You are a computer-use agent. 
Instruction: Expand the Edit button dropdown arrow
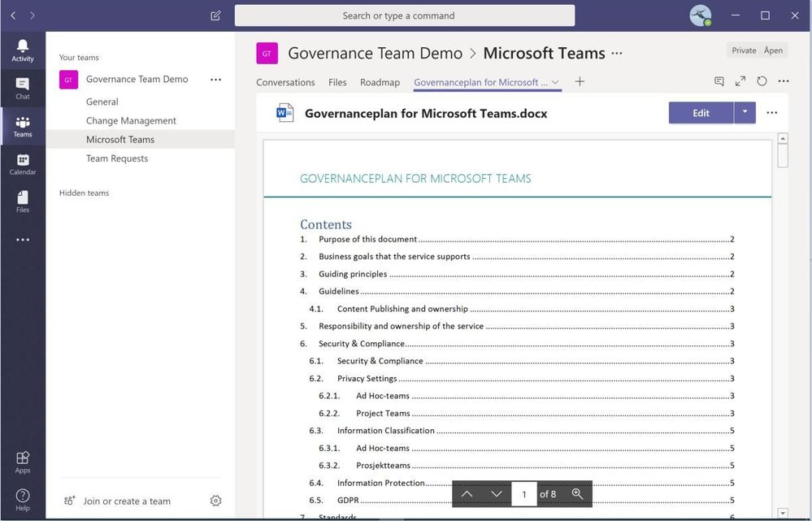click(745, 112)
